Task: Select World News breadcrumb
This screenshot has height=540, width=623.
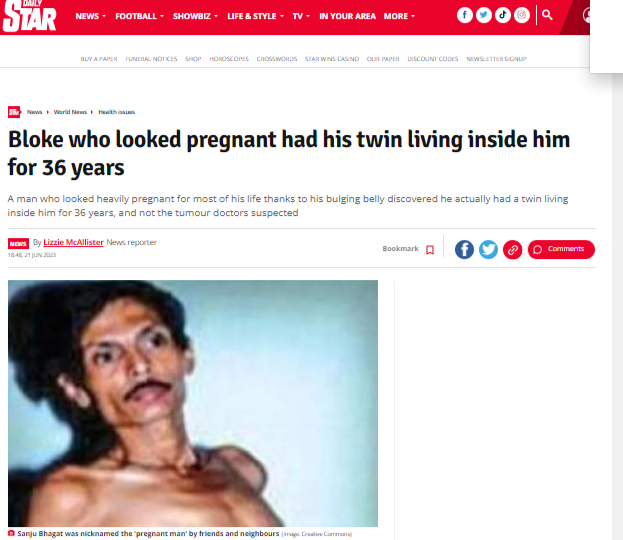Action: (70, 112)
